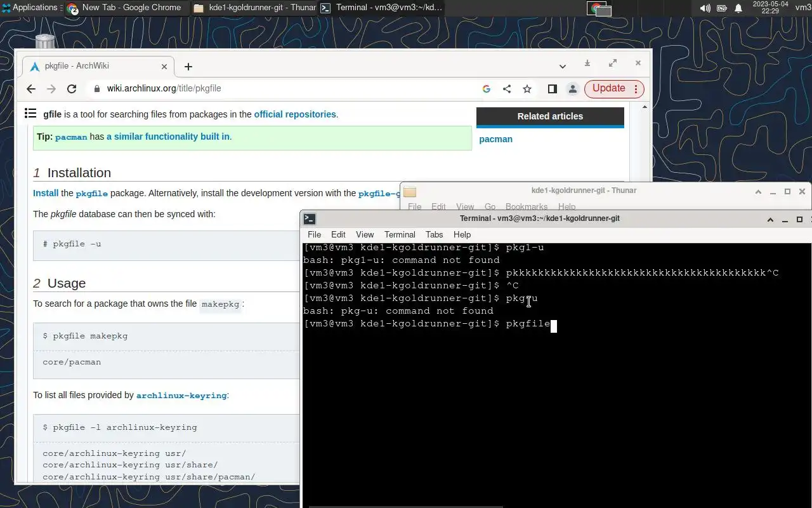Open Trash icon on desktop
The width and height of the screenshot is (812, 508).
coord(44,43)
